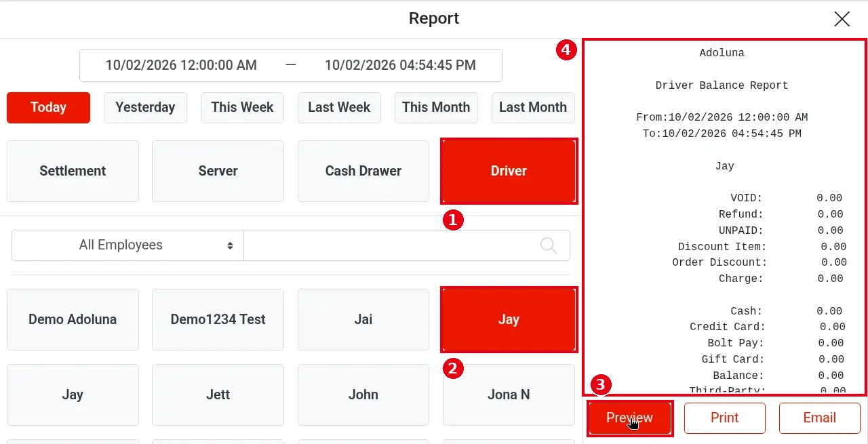This screenshot has height=444, width=868.
Task: Click the Bolt Pay: row label
Action: [736, 343]
